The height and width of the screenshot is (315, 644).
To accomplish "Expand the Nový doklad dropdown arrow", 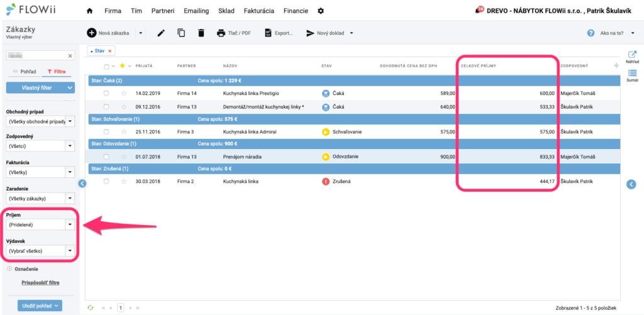I will pyautogui.click(x=352, y=33).
